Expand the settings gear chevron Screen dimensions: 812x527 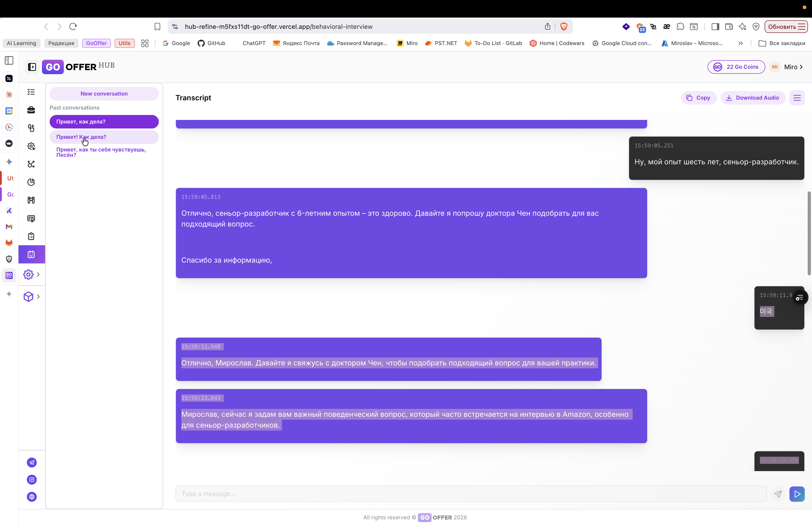point(38,274)
